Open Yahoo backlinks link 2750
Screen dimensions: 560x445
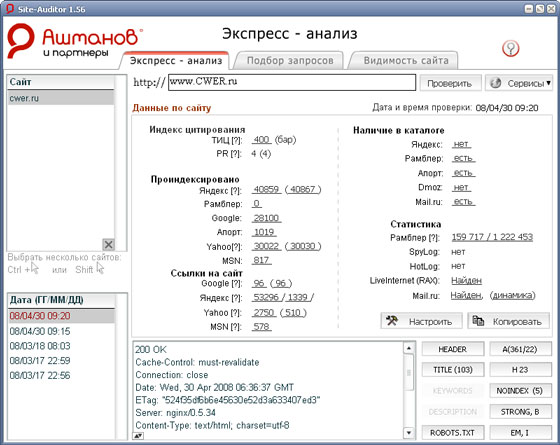click(264, 313)
